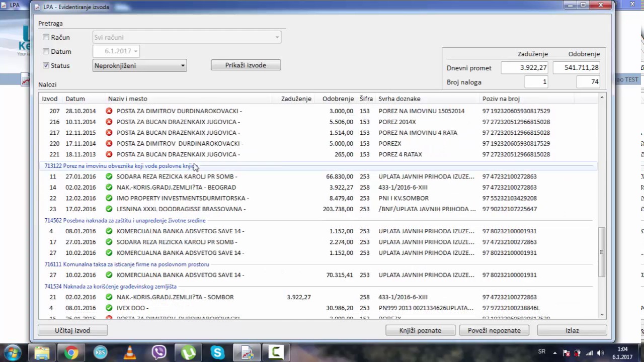This screenshot has height=362, width=644.
Task: Click green icon beside NAK.-KORIS.GRADJ.ZEMLJI?TA - SOMBOR
Action: coord(109,297)
